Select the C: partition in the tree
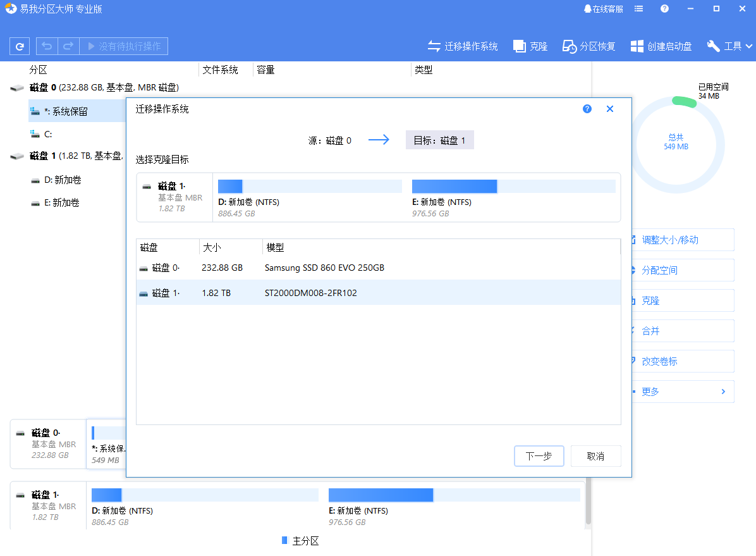 tap(48, 134)
